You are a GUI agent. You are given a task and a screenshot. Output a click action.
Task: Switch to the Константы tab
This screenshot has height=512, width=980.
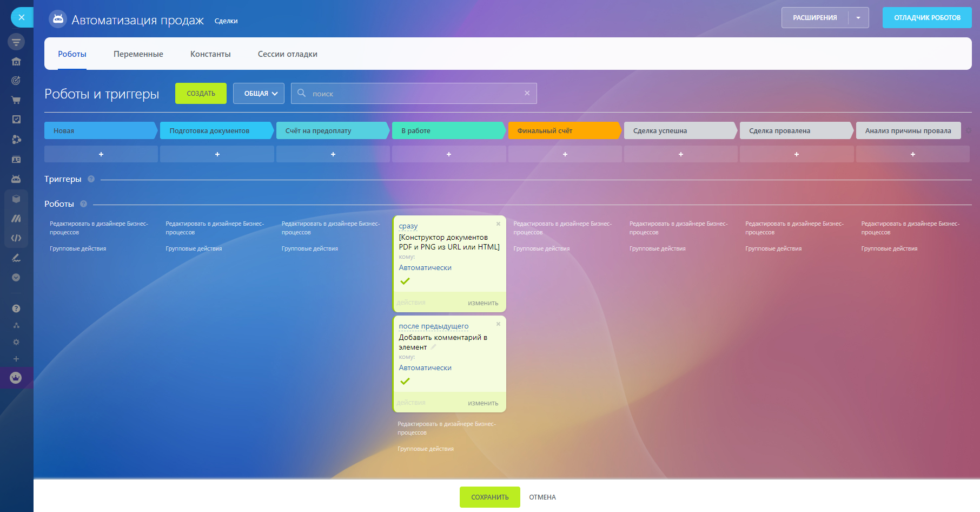coord(210,54)
